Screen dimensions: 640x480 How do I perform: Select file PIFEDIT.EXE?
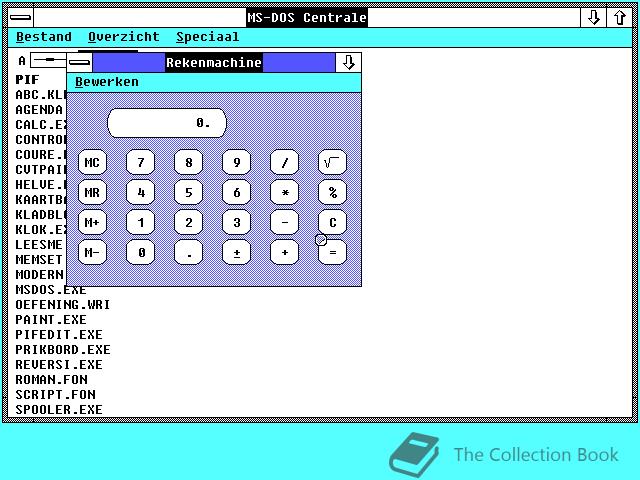point(59,335)
